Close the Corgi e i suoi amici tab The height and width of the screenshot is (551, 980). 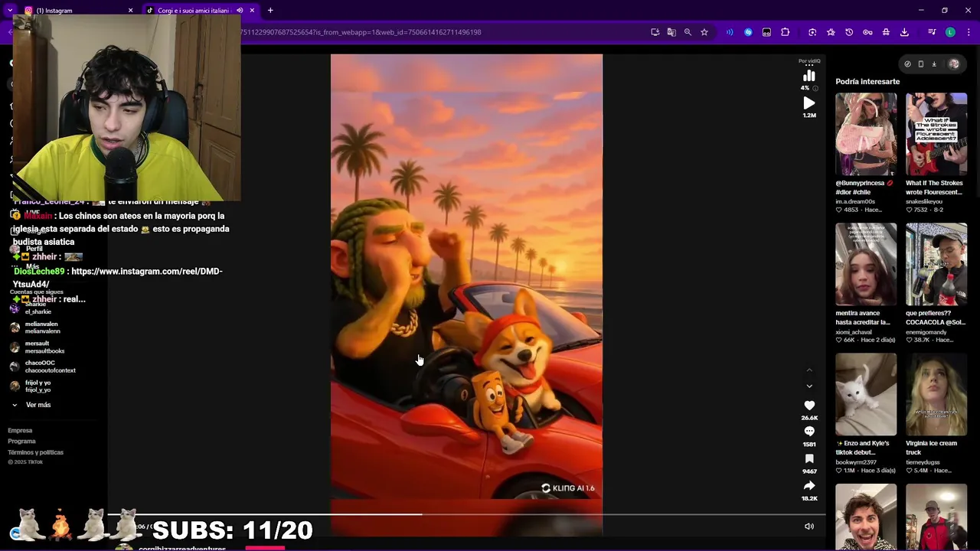pos(252,11)
